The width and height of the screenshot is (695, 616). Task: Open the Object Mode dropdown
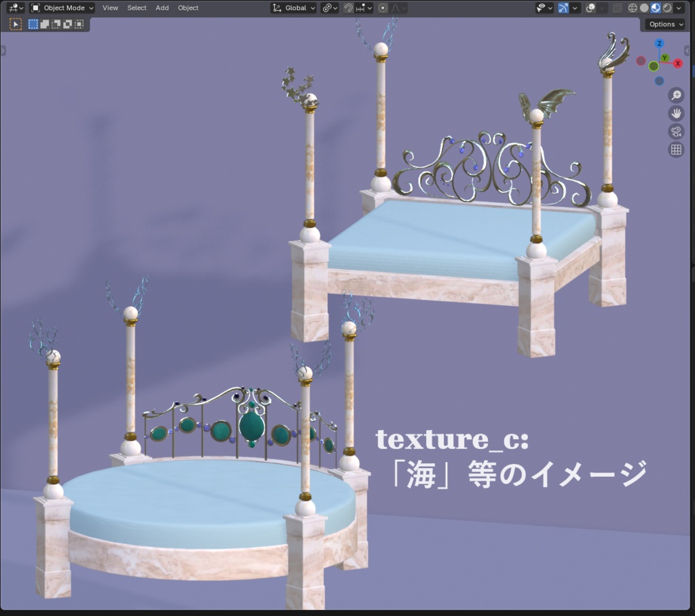tap(61, 7)
